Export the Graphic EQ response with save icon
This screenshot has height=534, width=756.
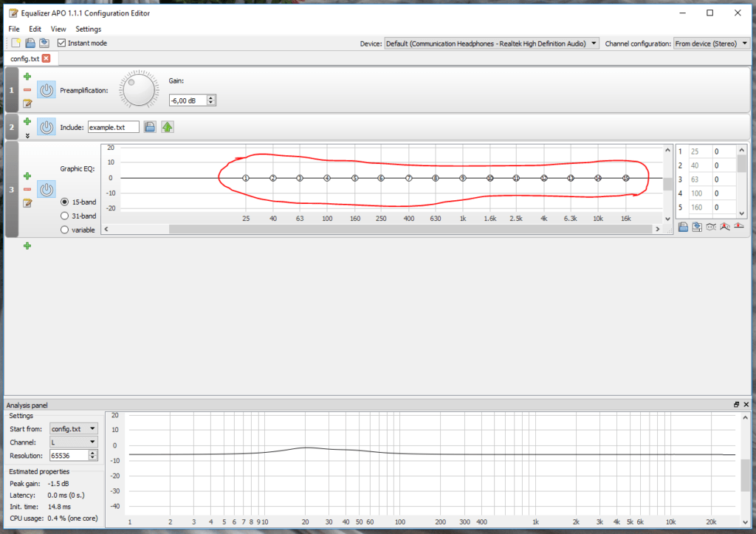(x=697, y=227)
